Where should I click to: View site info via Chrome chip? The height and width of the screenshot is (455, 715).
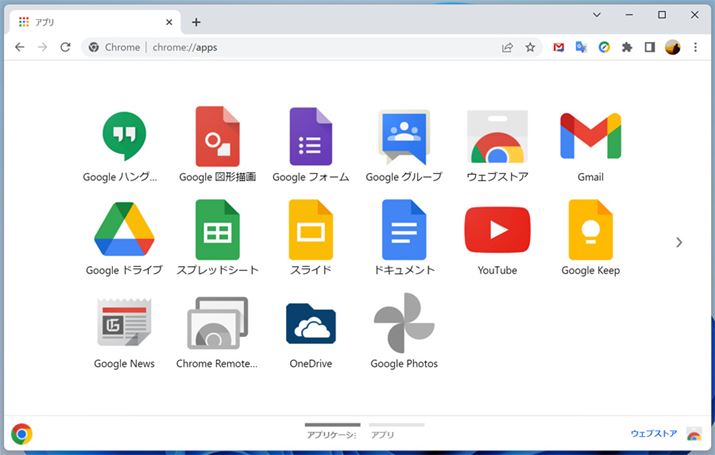coord(114,47)
